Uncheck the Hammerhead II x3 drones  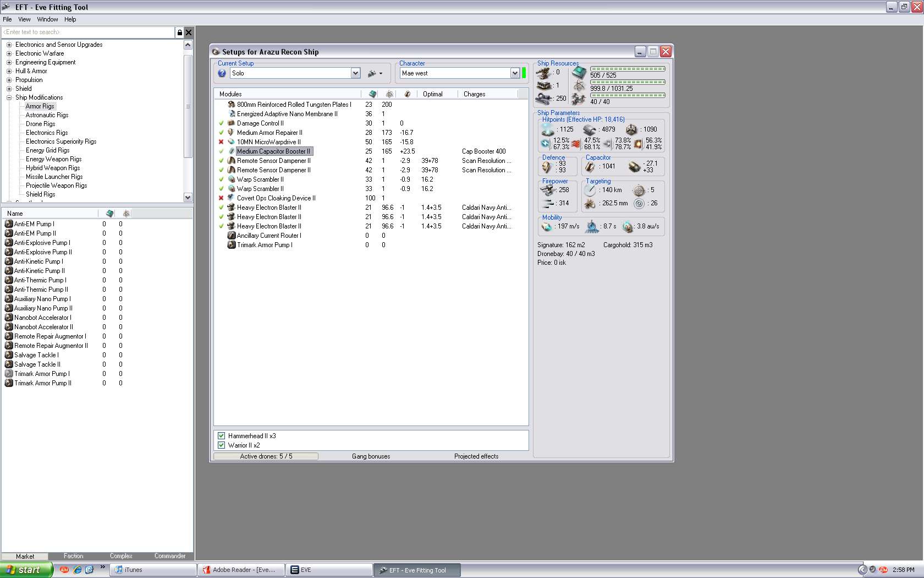(222, 436)
